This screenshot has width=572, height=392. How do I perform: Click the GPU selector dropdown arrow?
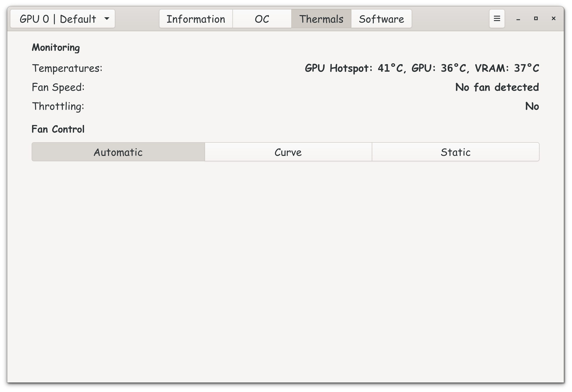tap(107, 19)
